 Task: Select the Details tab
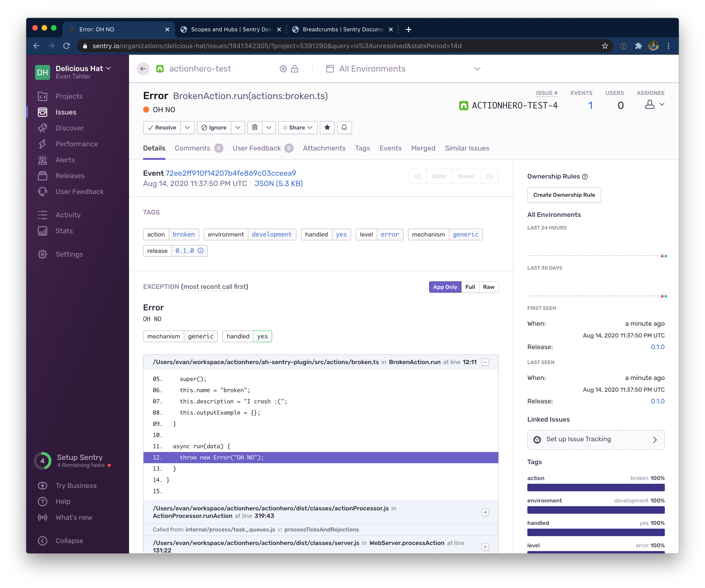click(x=154, y=148)
